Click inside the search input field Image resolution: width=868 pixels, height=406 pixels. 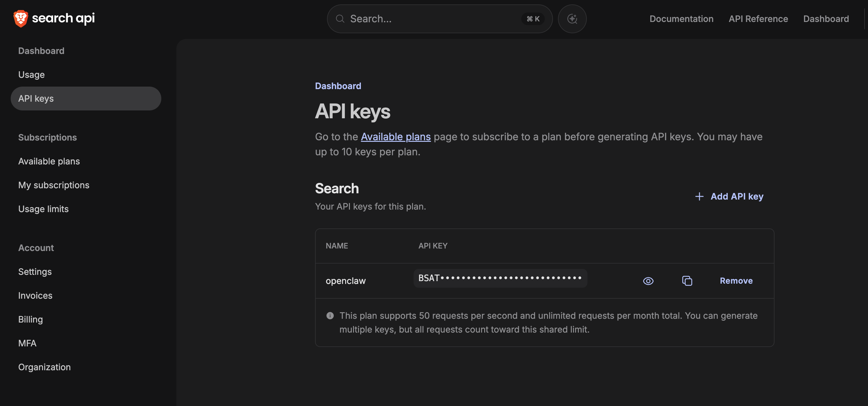coord(421,19)
